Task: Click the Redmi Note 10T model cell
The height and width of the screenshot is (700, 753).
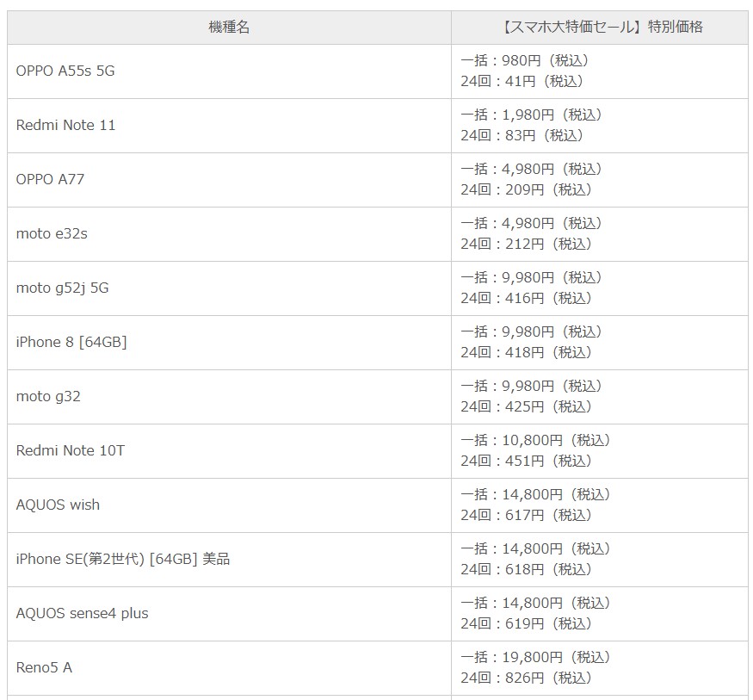Action: point(71,450)
